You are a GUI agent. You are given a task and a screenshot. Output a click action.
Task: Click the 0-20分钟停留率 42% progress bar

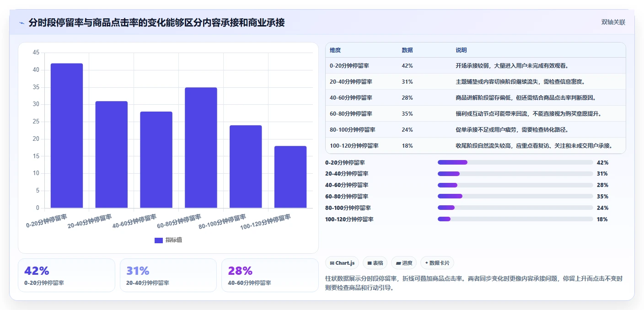pos(515,162)
